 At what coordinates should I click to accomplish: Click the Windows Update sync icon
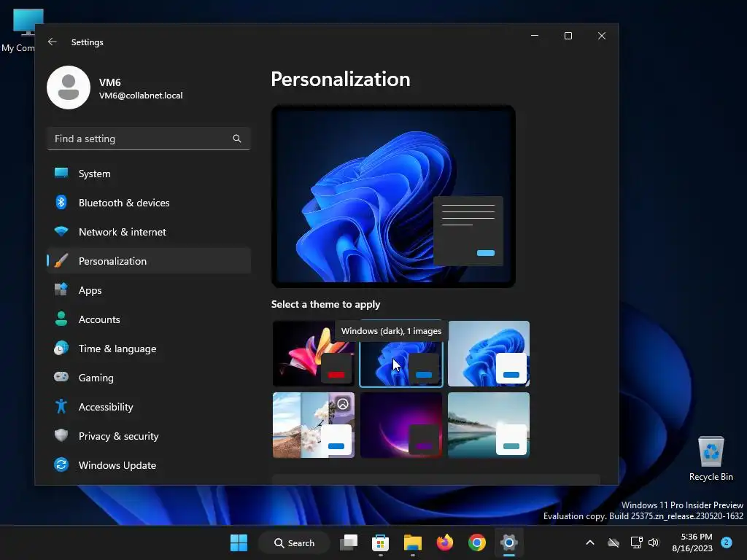[61, 464]
